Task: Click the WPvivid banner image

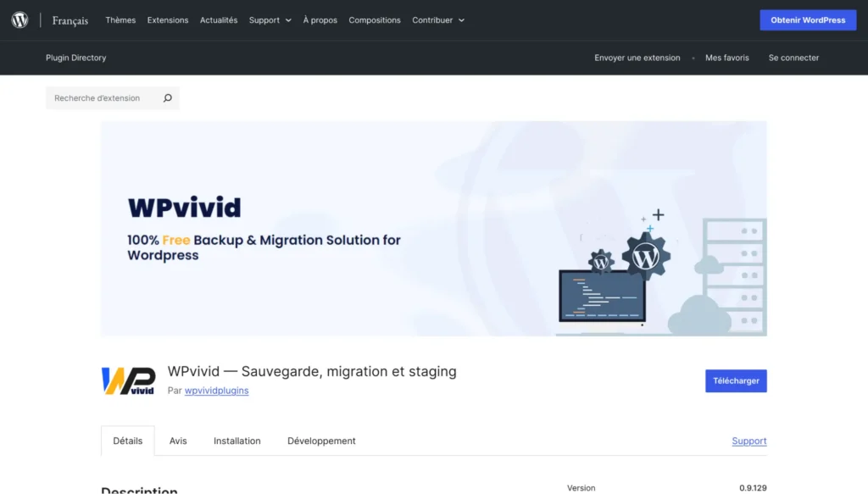Action: click(x=434, y=229)
